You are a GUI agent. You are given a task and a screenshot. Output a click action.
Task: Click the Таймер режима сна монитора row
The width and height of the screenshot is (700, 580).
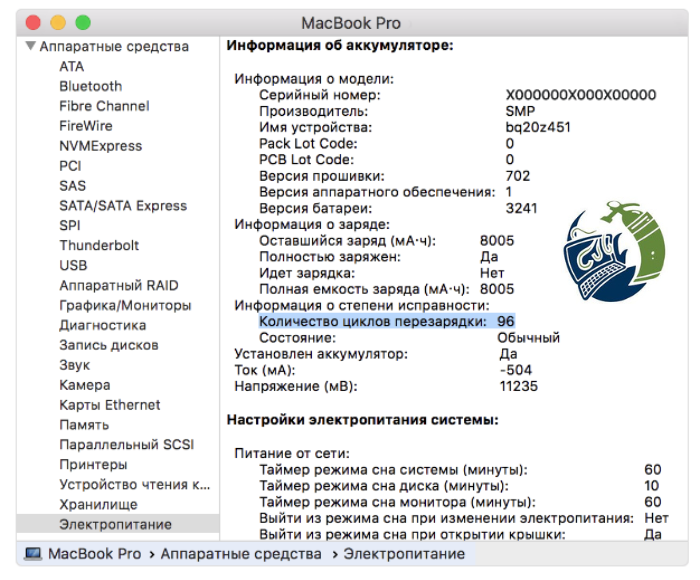click(460, 502)
